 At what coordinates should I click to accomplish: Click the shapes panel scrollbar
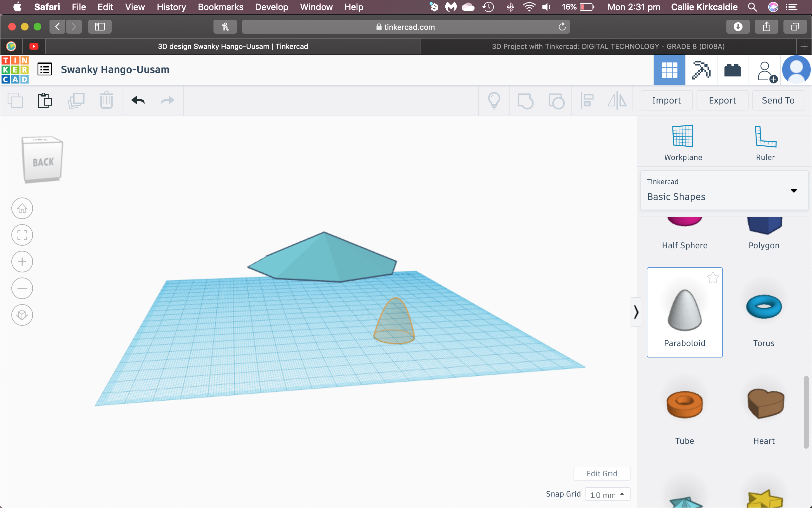[806, 412]
